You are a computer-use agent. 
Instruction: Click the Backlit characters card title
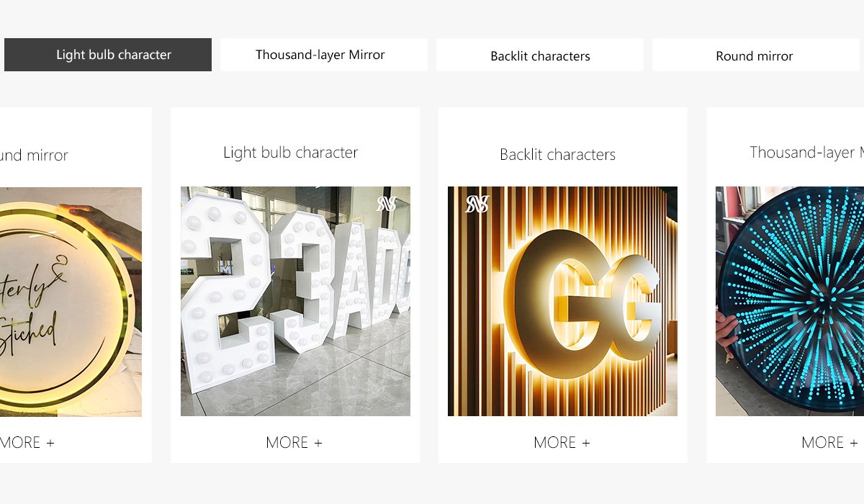pyautogui.click(x=558, y=154)
